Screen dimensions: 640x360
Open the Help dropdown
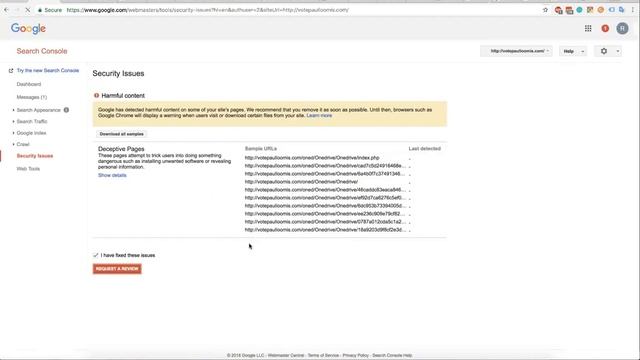(573, 51)
